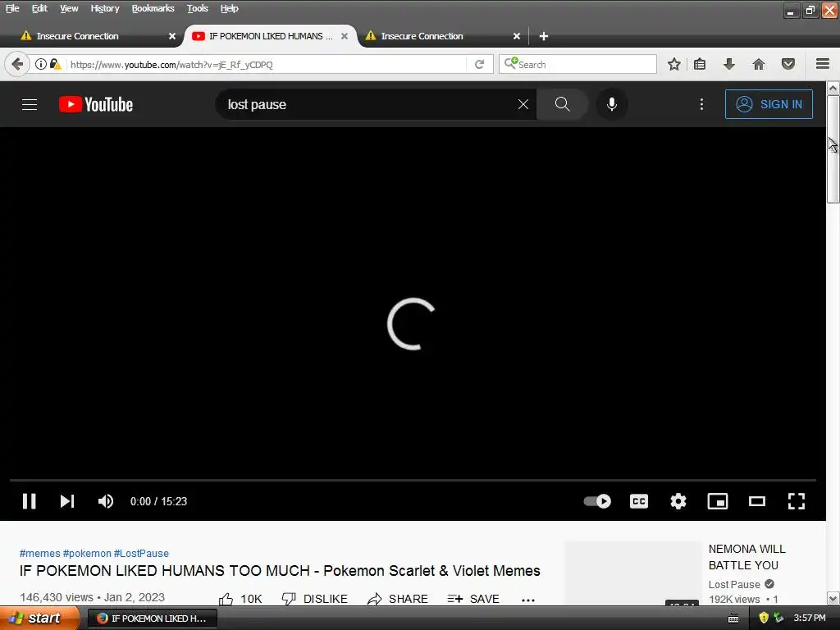The width and height of the screenshot is (840, 630).
Task: Like the video (10K)
Action: click(x=240, y=598)
